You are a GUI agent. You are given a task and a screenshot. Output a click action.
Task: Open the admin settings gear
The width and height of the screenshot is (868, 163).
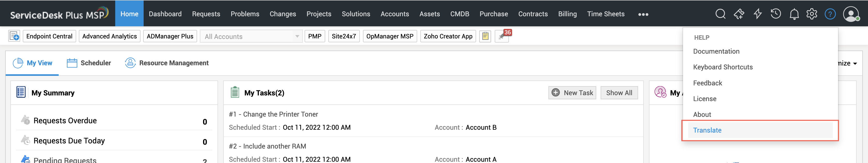pos(812,14)
